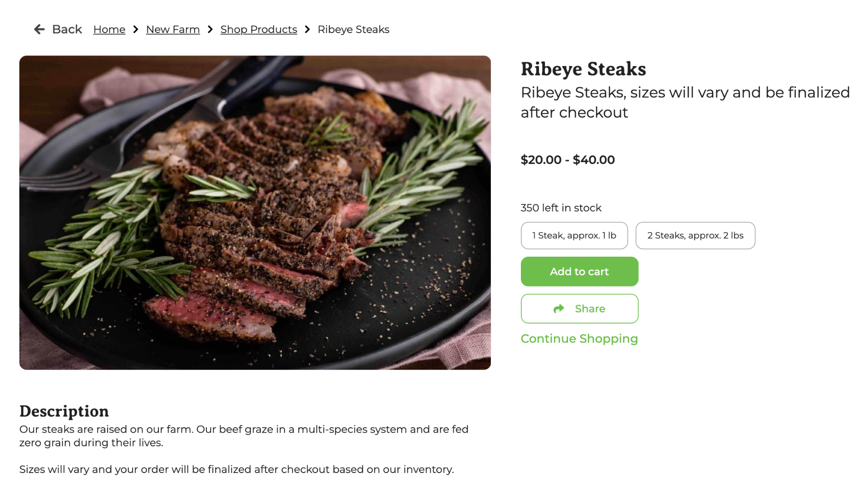
Task: Choose the 2 Steaks, approx. 2 lbs option
Action: pos(695,235)
